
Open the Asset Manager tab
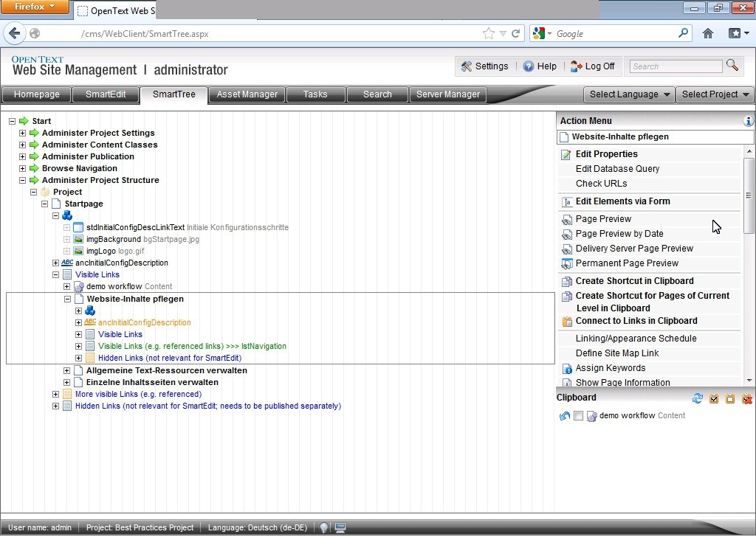pyautogui.click(x=247, y=94)
